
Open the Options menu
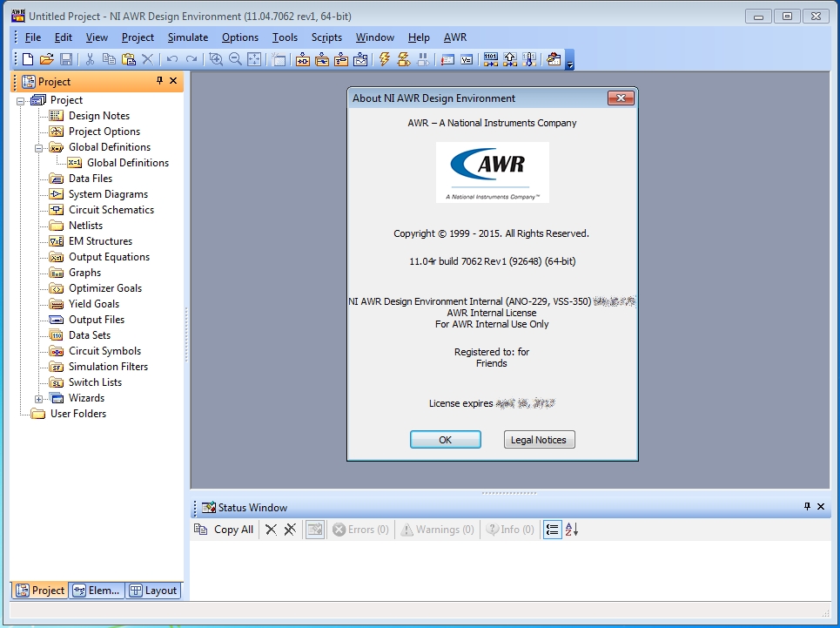(240, 37)
